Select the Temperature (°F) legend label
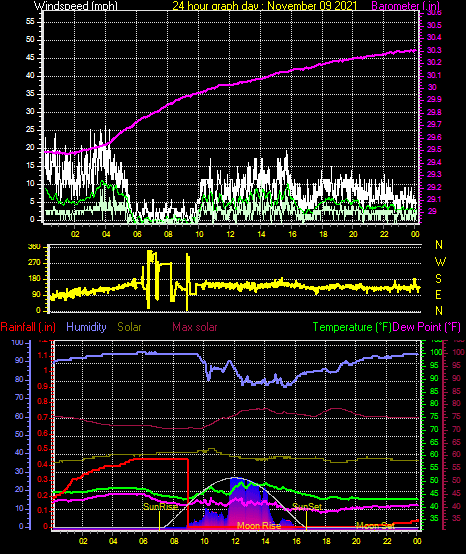 (x=352, y=327)
